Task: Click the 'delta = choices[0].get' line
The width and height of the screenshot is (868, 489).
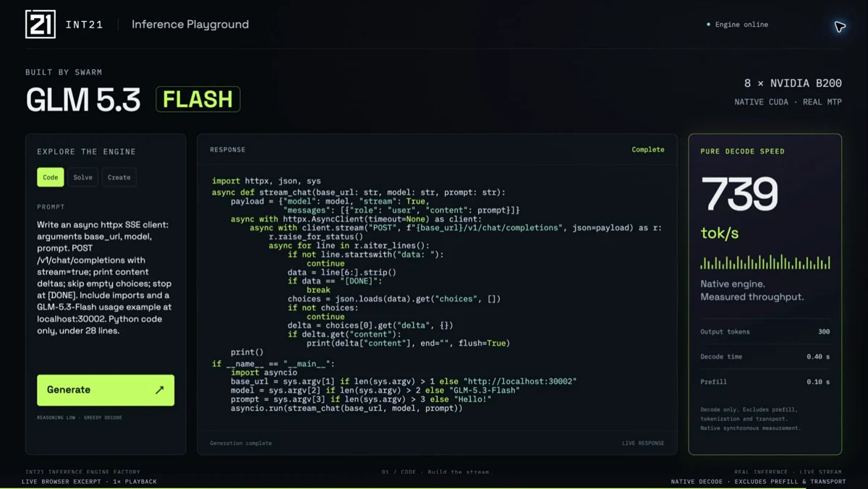Action: (x=370, y=326)
